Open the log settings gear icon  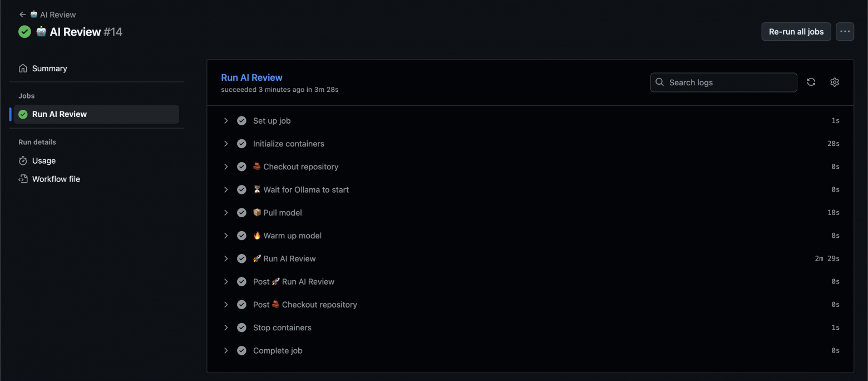[x=835, y=82]
